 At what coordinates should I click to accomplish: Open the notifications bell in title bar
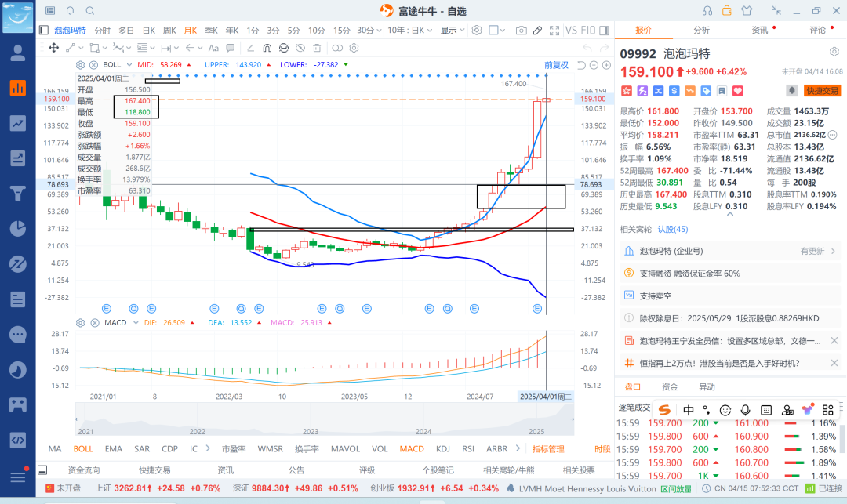click(71, 11)
